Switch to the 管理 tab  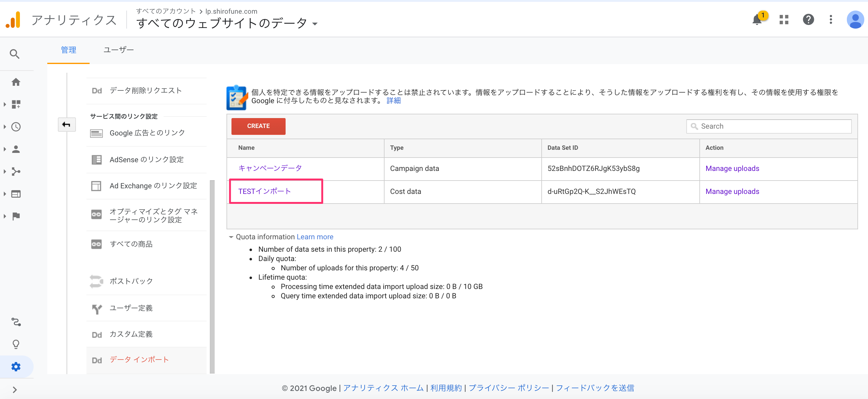tap(68, 50)
